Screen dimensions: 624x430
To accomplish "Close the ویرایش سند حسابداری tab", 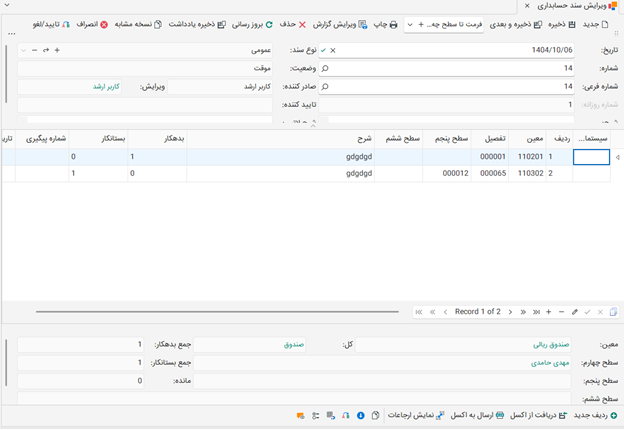I will 527,6.
